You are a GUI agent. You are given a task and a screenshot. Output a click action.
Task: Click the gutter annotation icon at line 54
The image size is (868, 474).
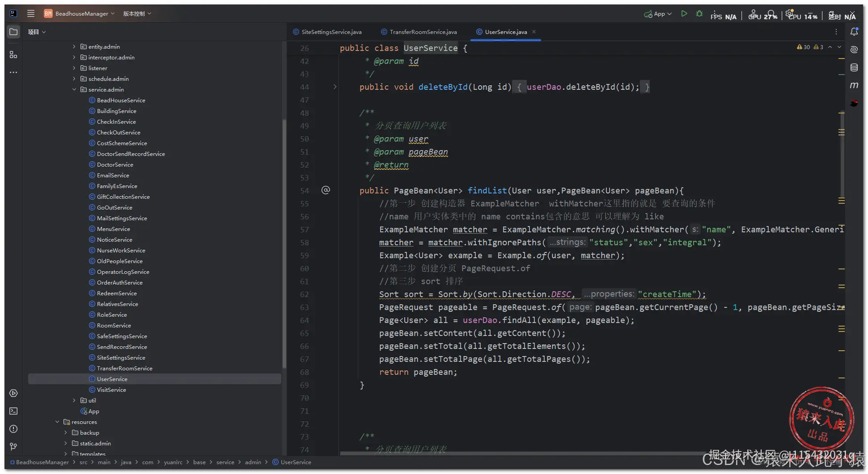pos(326,190)
